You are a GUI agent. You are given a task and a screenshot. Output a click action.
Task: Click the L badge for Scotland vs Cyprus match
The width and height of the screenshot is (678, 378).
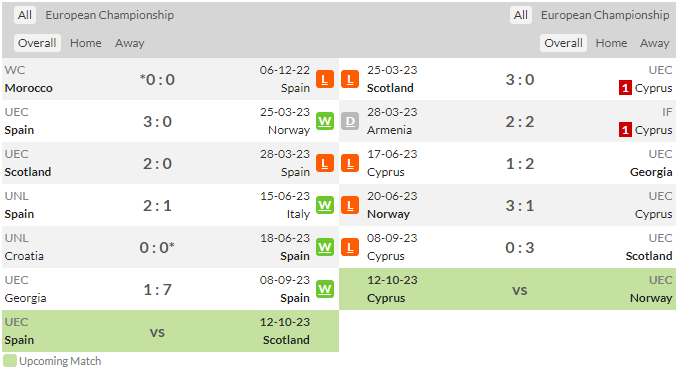click(350, 79)
